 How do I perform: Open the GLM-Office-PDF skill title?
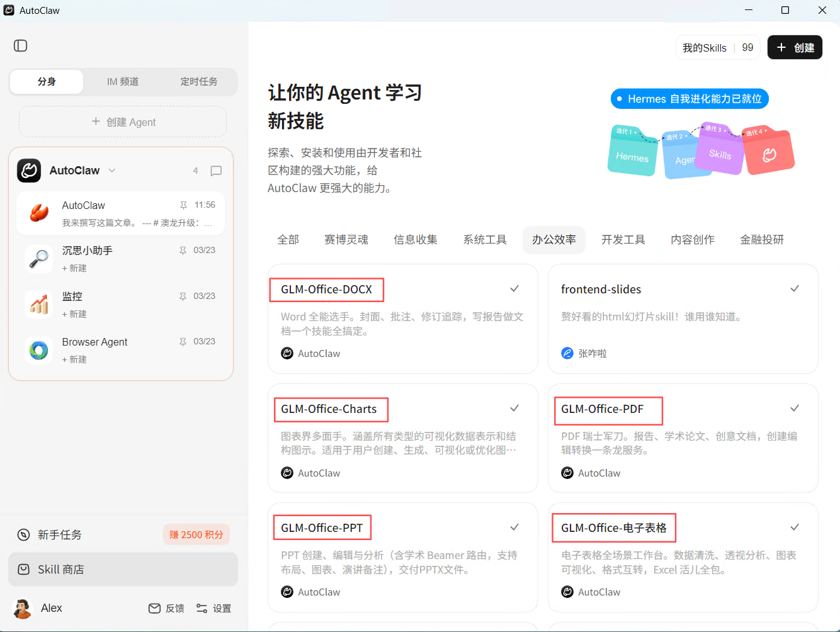click(603, 409)
